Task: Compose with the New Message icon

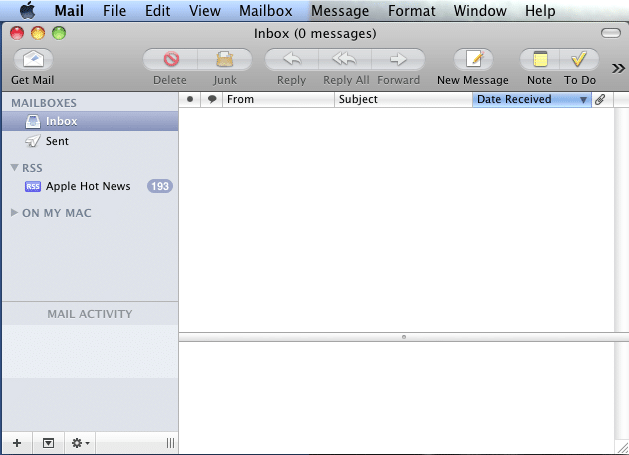Action: 473,60
